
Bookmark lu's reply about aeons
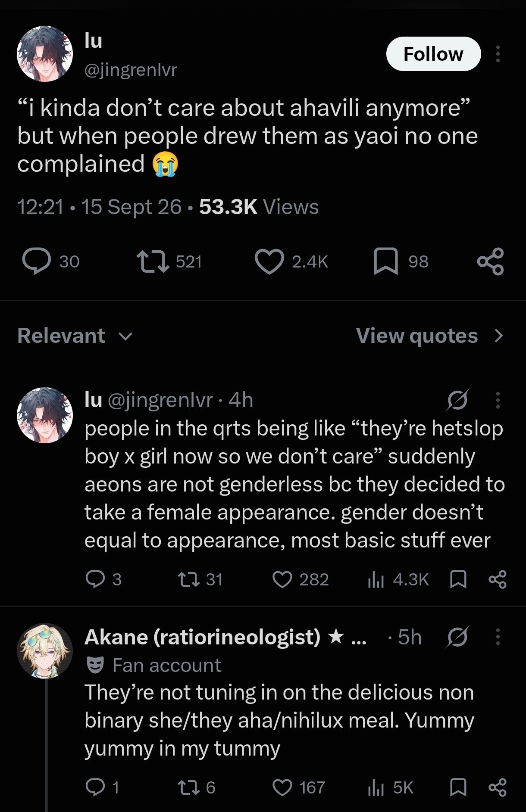(458, 579)
